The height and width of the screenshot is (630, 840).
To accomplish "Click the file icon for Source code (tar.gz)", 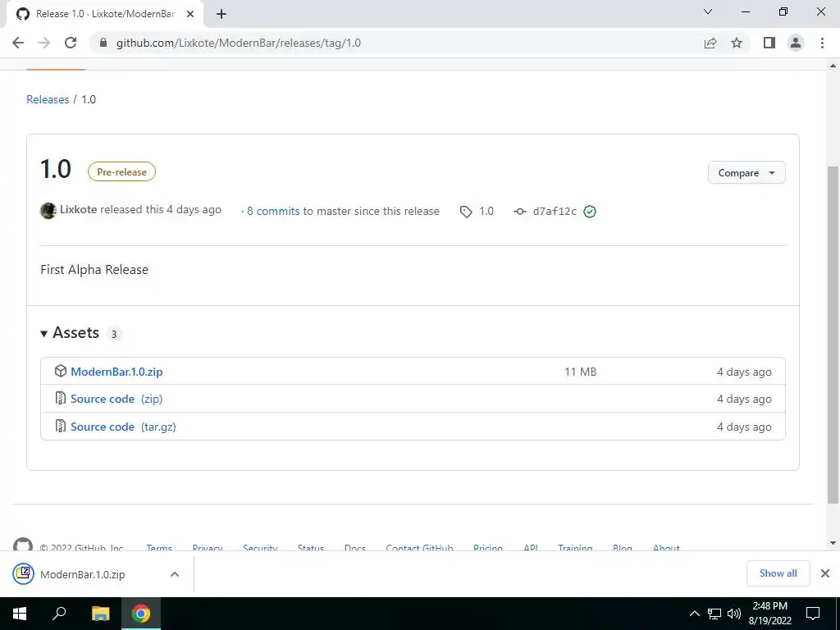I will coord(61,426).
